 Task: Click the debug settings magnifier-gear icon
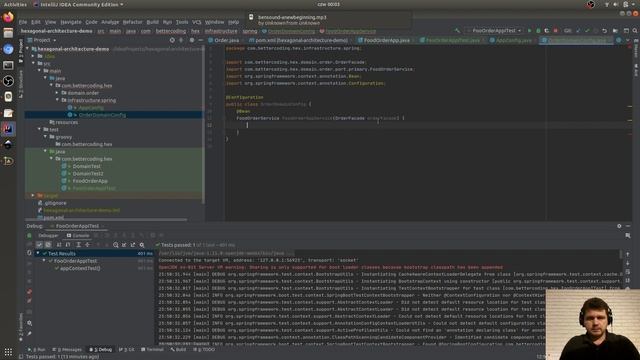point(29,323)
